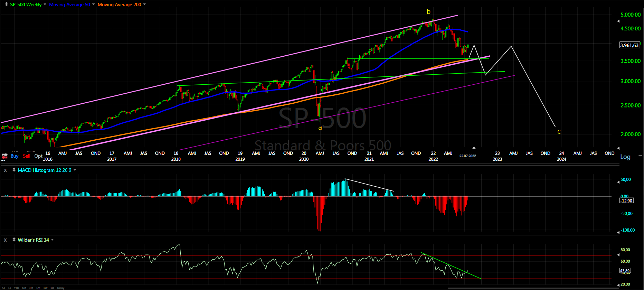Image resolution: width=644 pixels, height=290 pixels.
Task: Select the 1Y time range
Action: (10, 288)
